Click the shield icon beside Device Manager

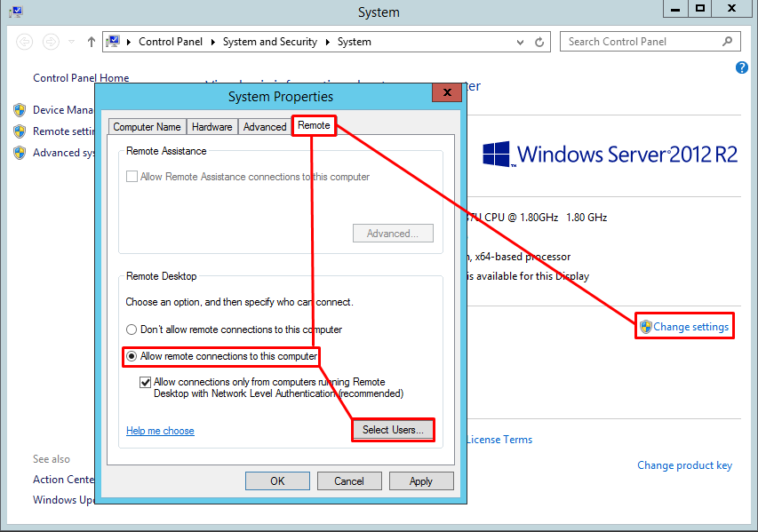[x=20, y=109]
